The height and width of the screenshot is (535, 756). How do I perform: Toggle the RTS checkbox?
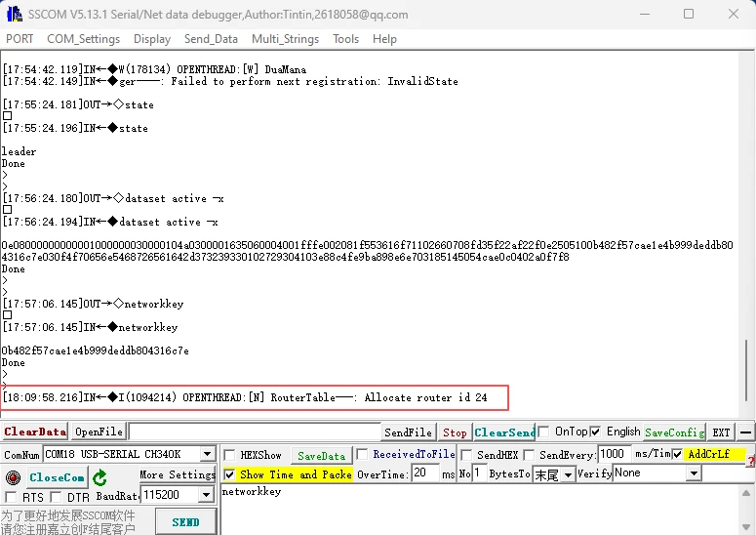click(12, 498)
